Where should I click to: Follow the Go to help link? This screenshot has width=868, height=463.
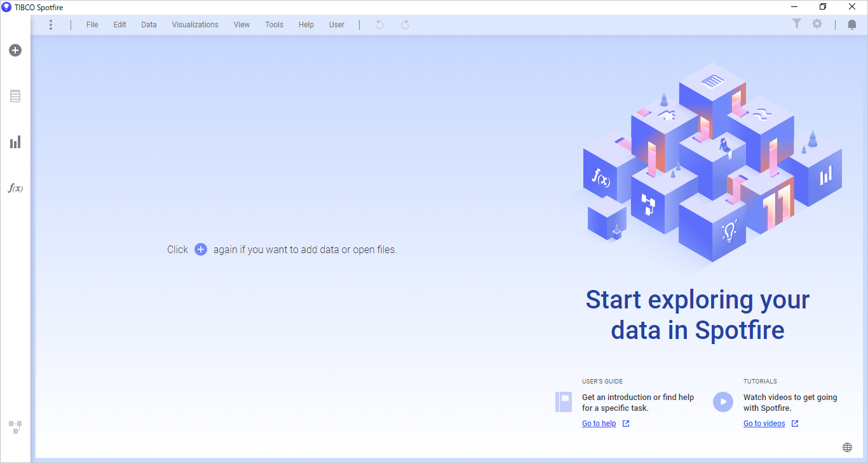pyautogui.click(x=599, y=424)
